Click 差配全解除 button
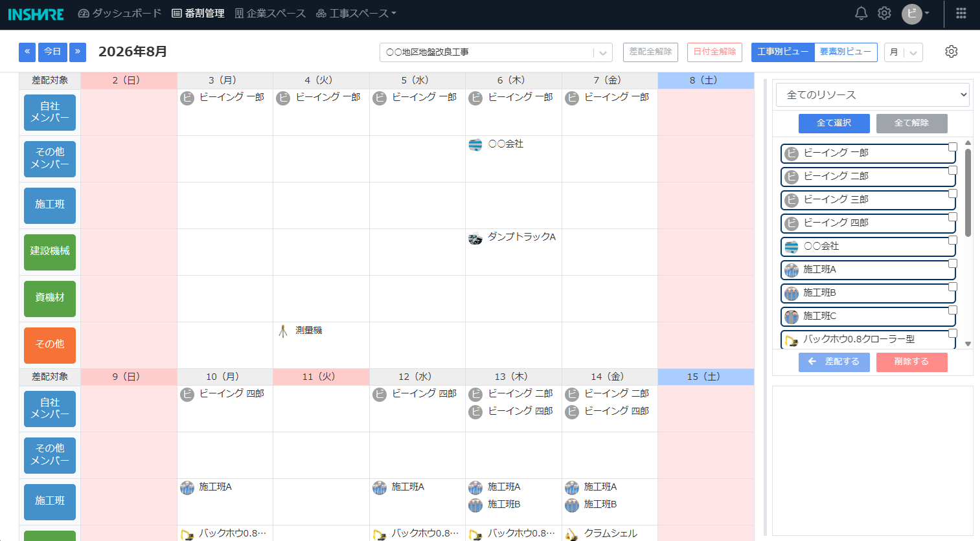The width and height of the screenshot is (980, 541). pyautogui.click(x=650, y=52)
